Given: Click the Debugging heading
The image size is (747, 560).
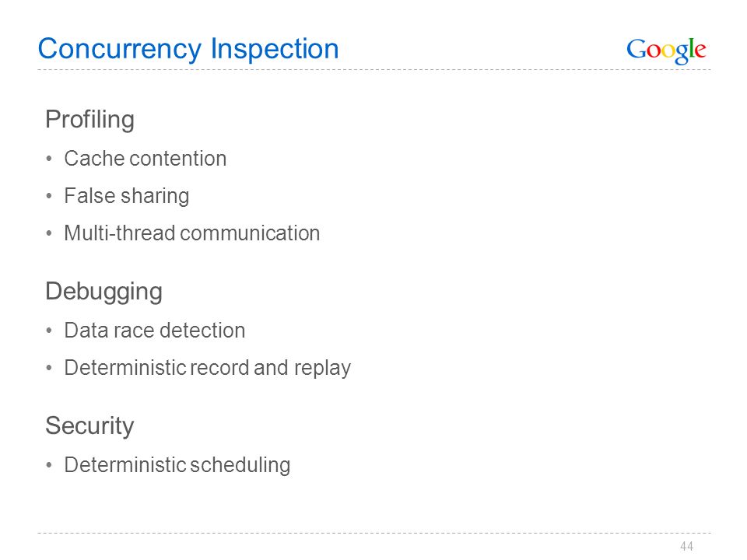Looking at the screenshot, I should pos(103,292).
